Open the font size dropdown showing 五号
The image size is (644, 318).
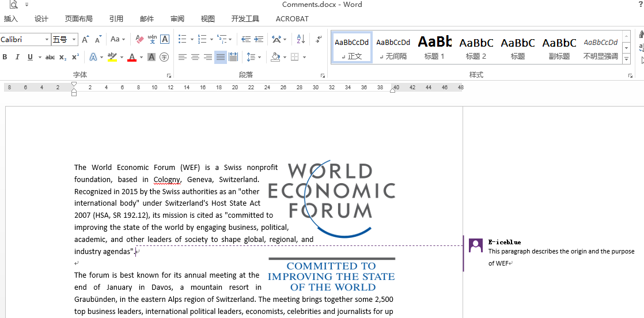[74, 39]
